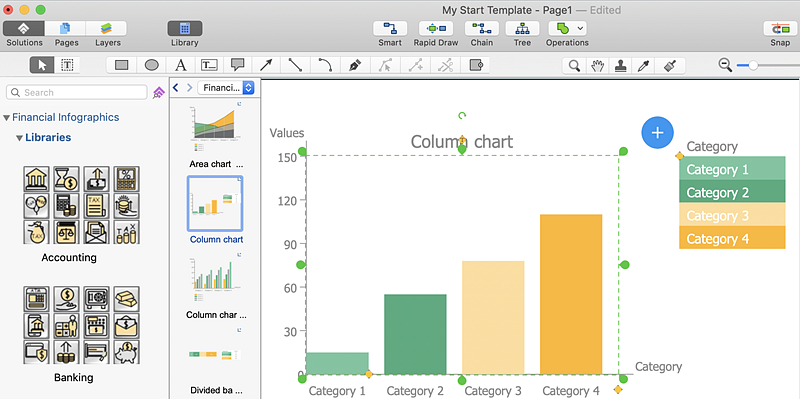The height and width of the screenshot is (399, 800).
Task: Select the Format brush tool
Action: (670, 65)
